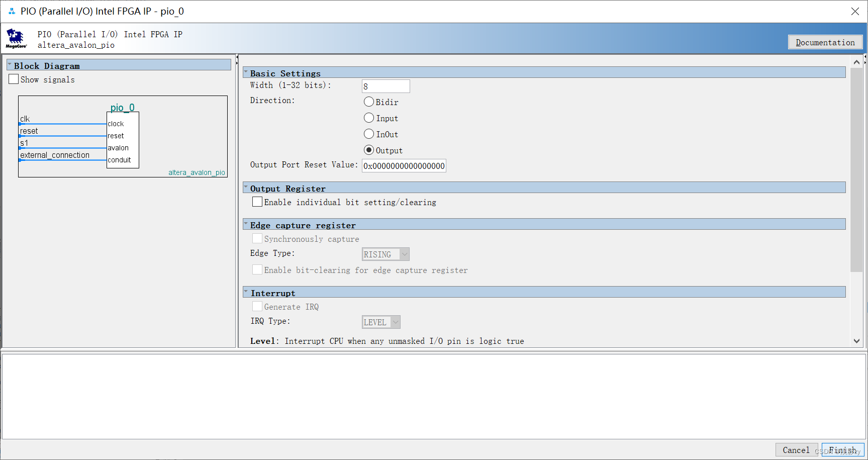This screenshot has height=460, width=868.
Task: Close the PIO dialog window
Action: (855, 11)
